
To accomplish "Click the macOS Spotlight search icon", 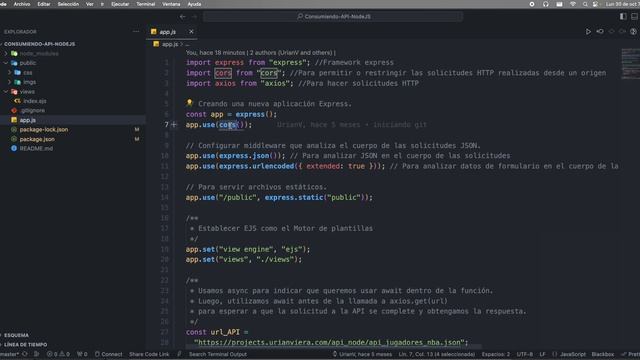I will (585, 4).
